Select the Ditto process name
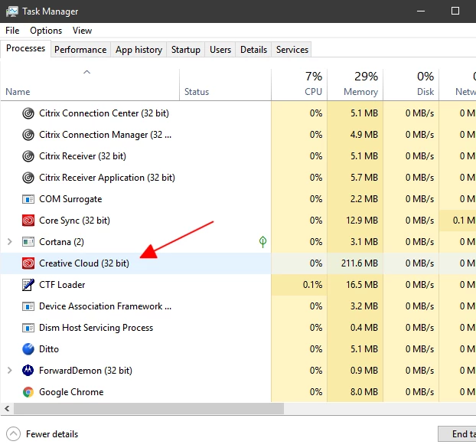The height and width of the screenshot is (448, 476). tap(49, 349)
